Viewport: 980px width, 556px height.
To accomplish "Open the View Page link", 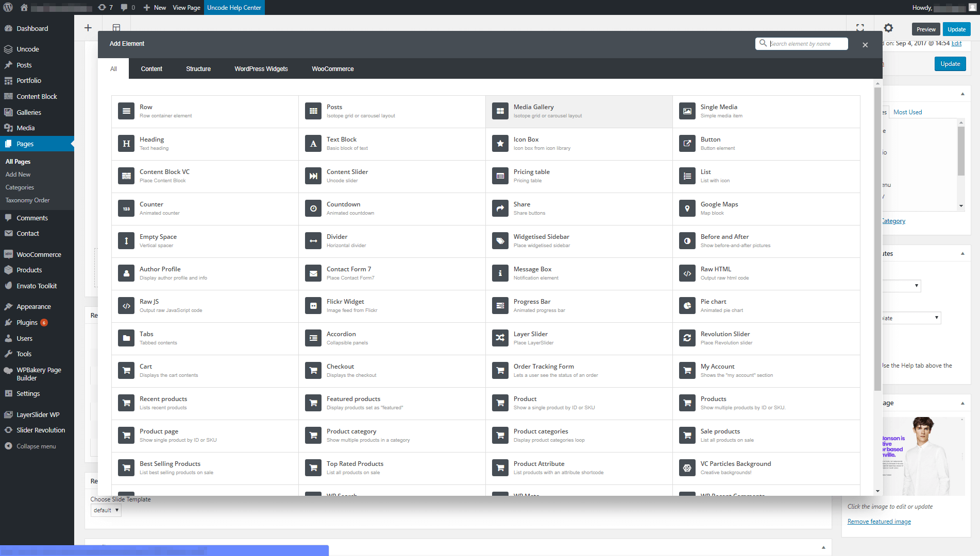I will click(x=186, y=7).
